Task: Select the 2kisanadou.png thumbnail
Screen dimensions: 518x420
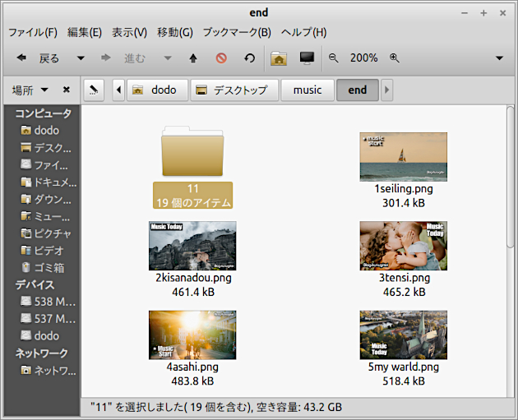Action: (x=192, y=246)
